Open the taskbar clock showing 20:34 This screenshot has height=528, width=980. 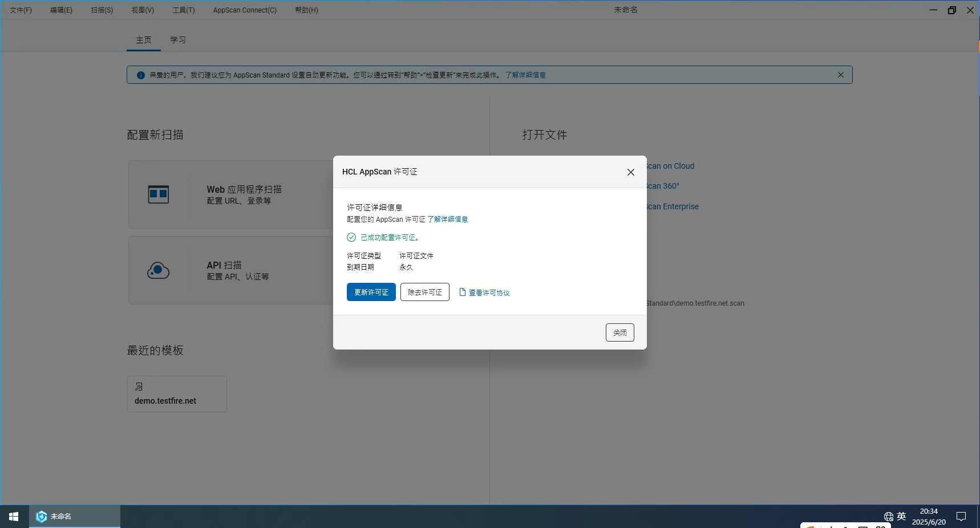tap(929, 517)
